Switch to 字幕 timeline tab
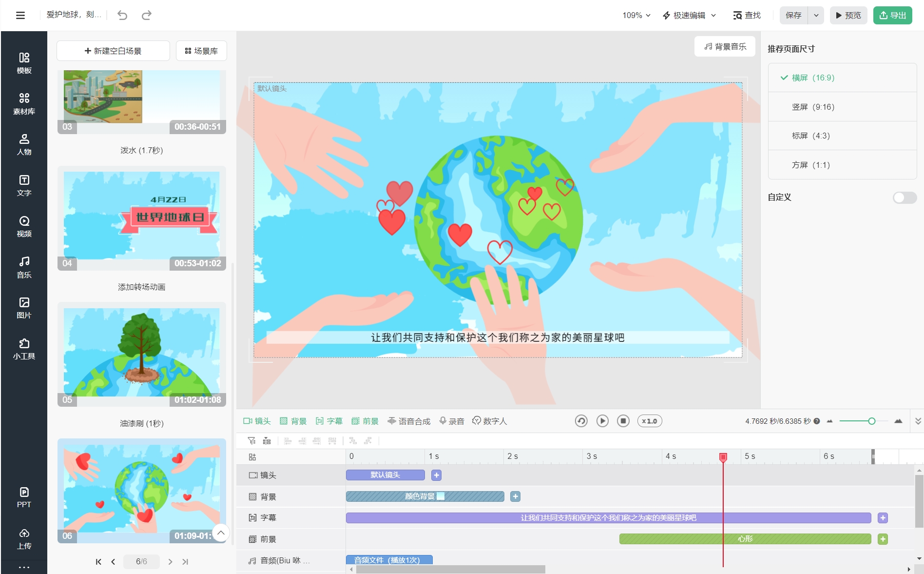This screenshot has height=574, width=924. coord(329,421)
